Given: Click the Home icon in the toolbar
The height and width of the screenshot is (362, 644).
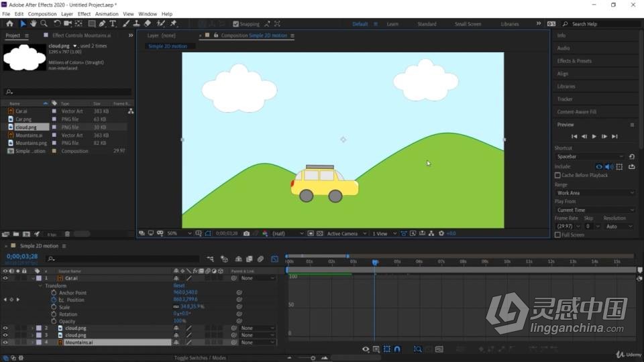Looking at the screenshot, I should (x=10, y=24).
